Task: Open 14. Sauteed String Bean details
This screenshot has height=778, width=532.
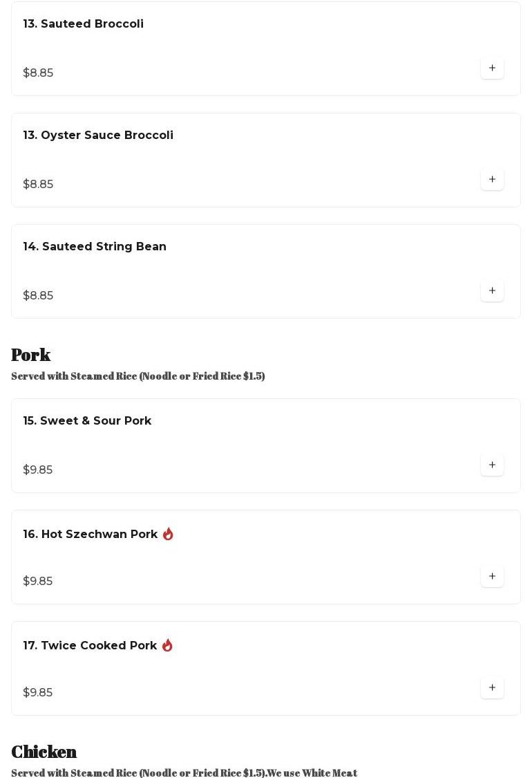Action: [95, 247]
